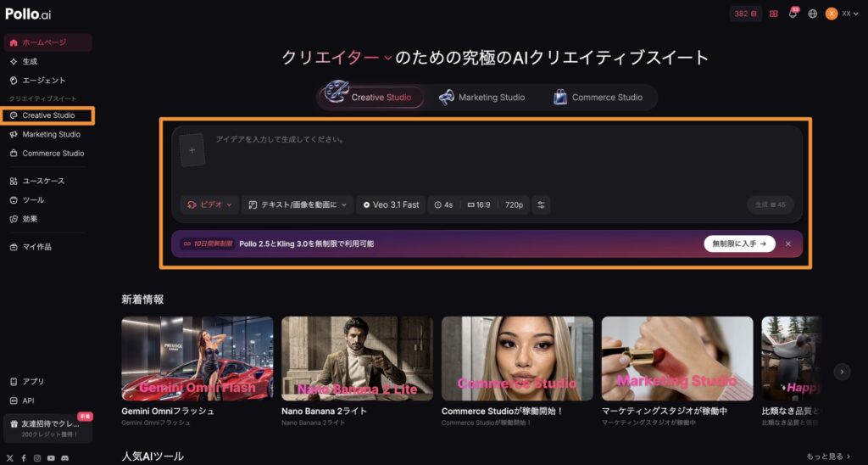868x465 pixels.
Task: Click the 382 credits balance
Action: tap(745, 14)
